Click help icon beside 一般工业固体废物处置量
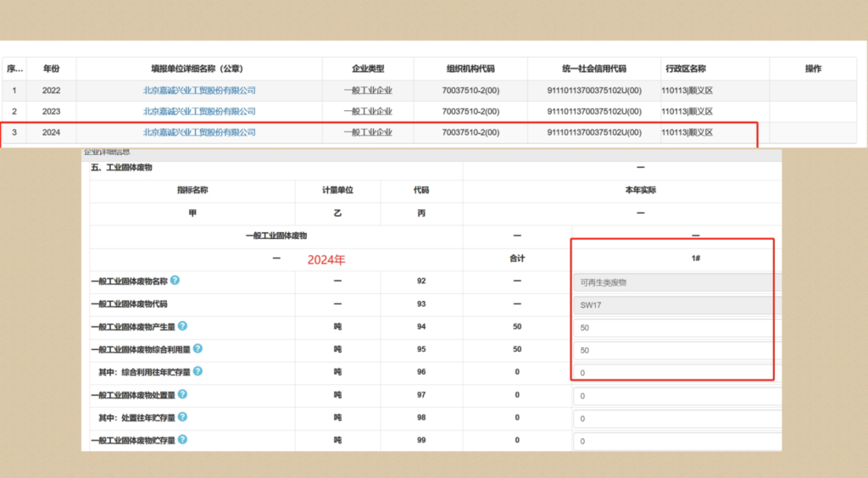Viewport: 868px width, 478px height. (182, 394)
